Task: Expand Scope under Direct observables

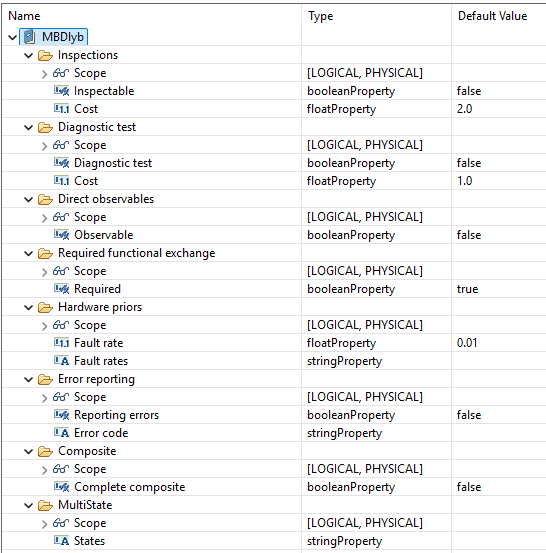Action: [44, 218]
